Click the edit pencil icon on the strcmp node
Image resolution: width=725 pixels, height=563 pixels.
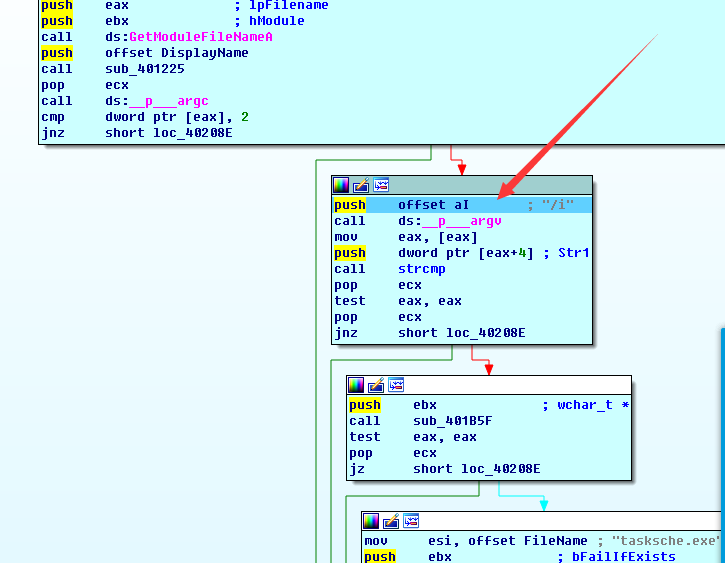pyautogui.click(x=361, y=185)
